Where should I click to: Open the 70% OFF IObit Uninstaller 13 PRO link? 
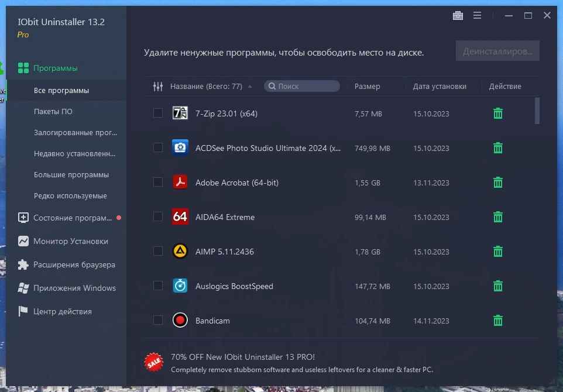pyautogui.click(x=243, y=357)
